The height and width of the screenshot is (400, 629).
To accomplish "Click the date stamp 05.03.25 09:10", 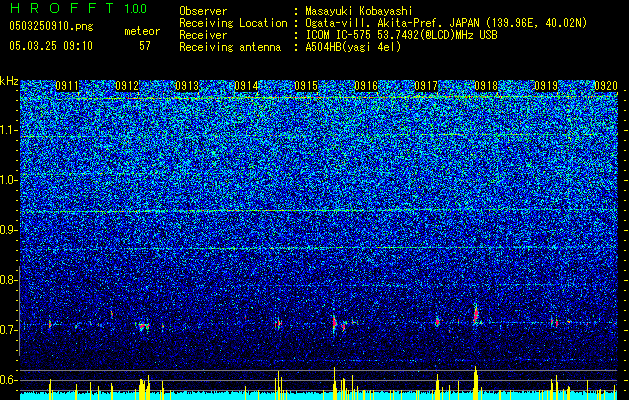I will [x=51, y=46].
